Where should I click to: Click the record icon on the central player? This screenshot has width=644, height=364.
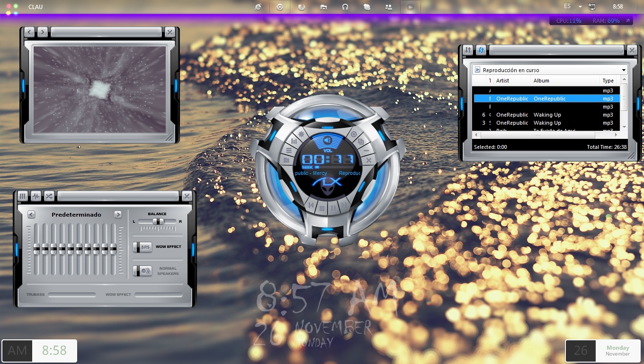[353, 134]
